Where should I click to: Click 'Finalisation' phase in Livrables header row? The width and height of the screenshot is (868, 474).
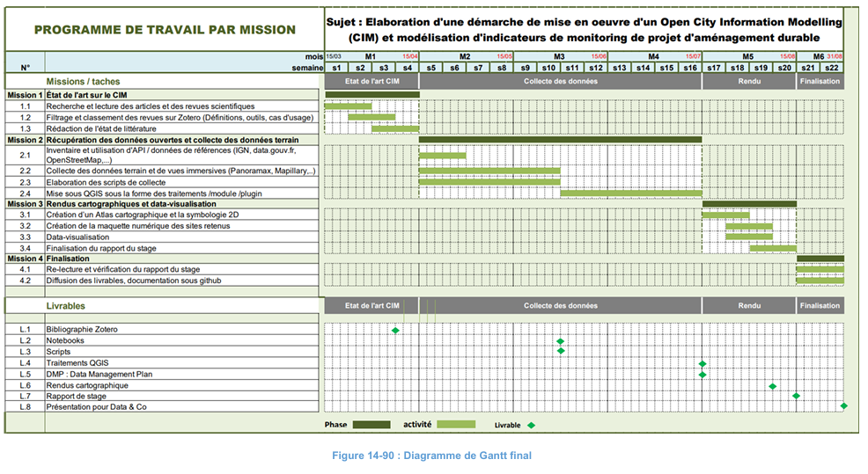(x=820, y=305)
